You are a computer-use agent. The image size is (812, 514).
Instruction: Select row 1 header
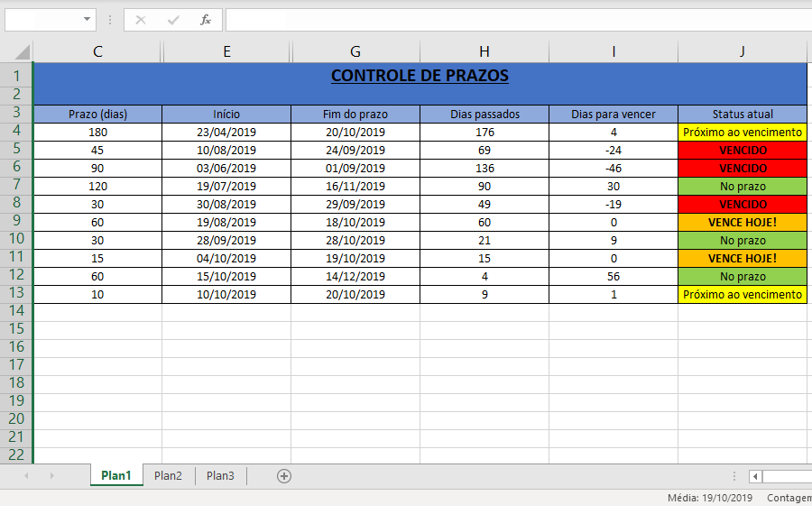click(x=16, y=76)
